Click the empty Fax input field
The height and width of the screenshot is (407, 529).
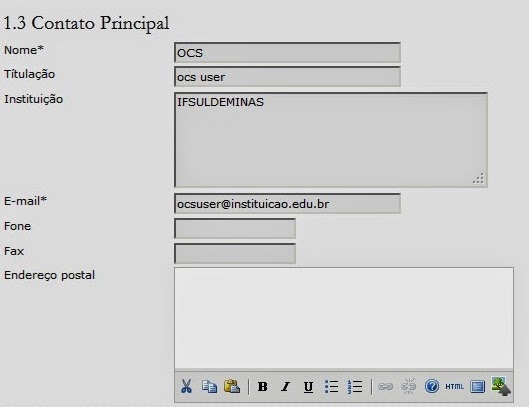[235, 253]
